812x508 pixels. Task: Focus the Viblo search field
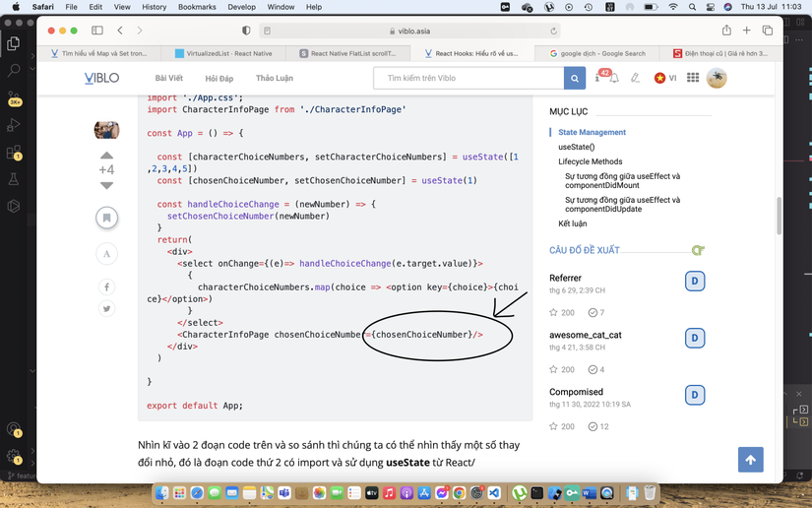468,78
